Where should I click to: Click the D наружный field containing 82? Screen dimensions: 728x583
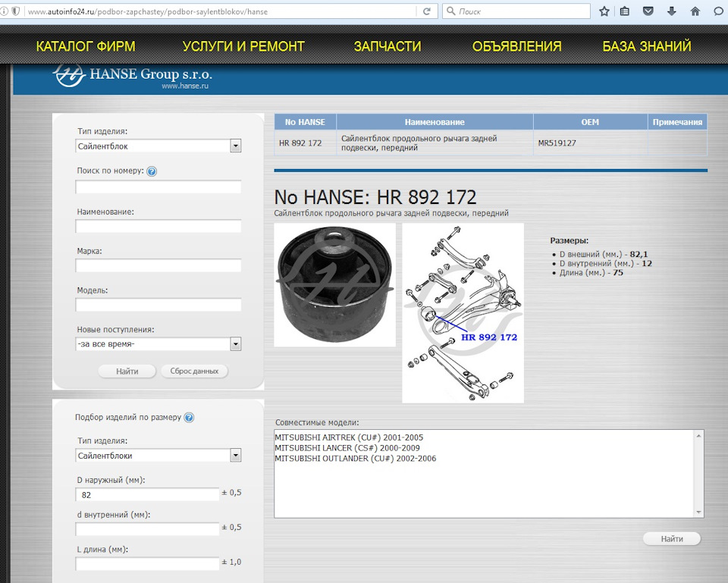click(x=147, y=494)
